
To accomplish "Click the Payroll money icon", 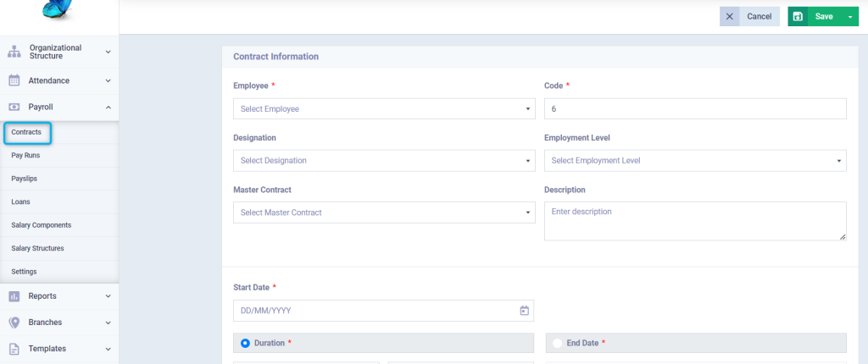I will click(x=14, y=108).
